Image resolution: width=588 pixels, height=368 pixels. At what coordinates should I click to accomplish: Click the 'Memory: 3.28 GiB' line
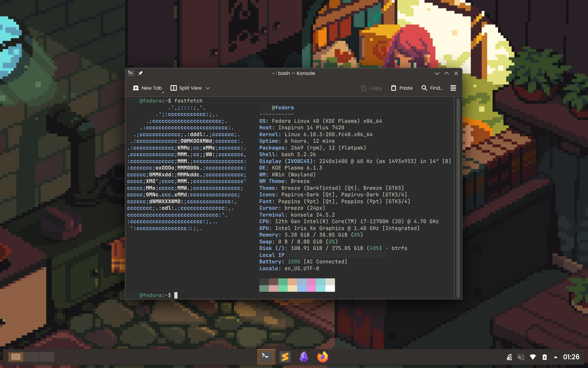click(x=311, y=235)
